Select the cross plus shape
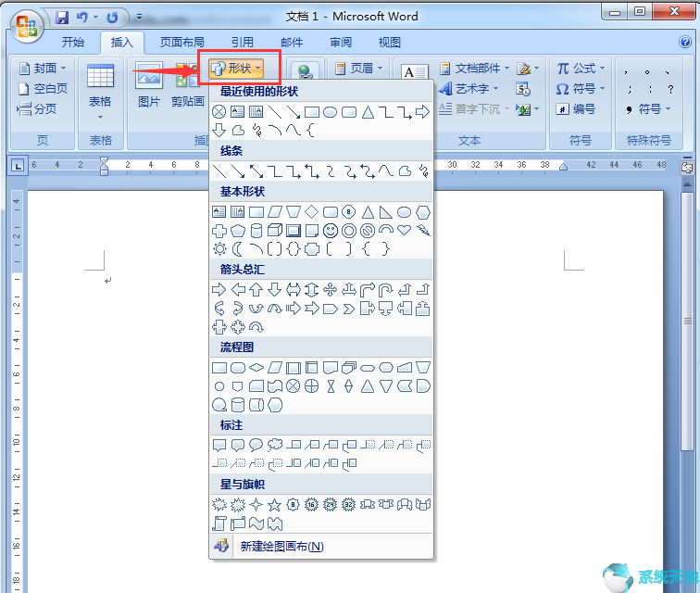 [x=219, y=231]
